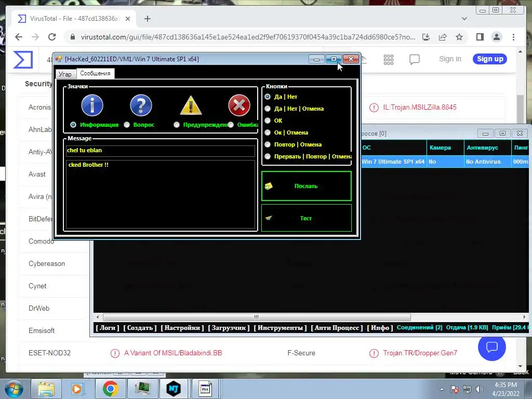Open the VirusTotal apps grid icon

point(389,59)
